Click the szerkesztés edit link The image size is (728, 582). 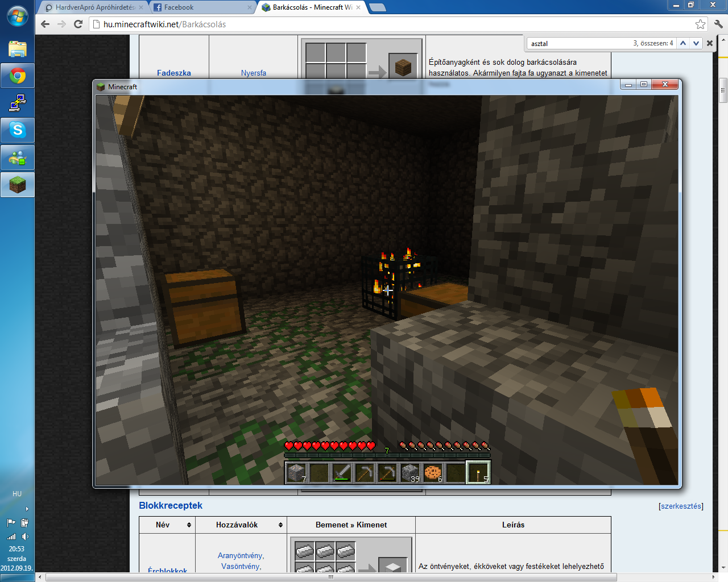pyautogui.click(x=681, y=506)
